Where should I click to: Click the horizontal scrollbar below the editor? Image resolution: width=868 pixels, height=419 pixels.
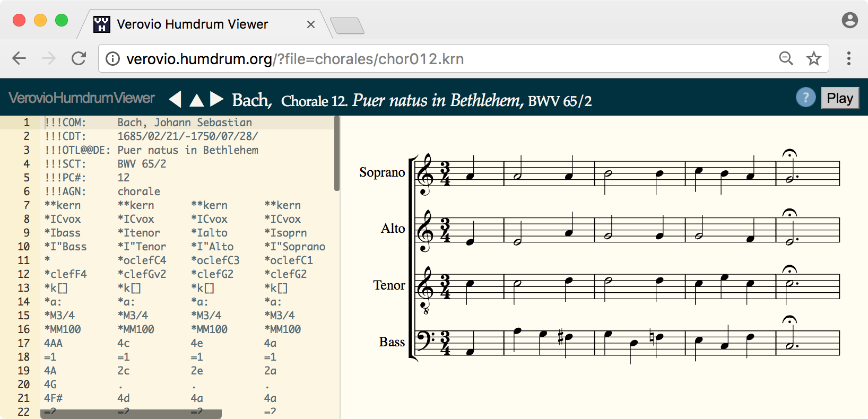point(131,414)
